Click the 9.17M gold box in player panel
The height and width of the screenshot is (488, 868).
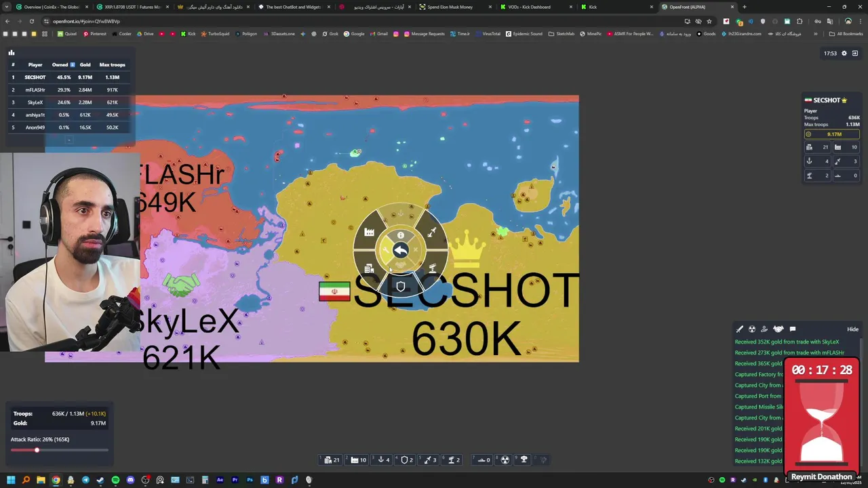(x=832, y=134)
